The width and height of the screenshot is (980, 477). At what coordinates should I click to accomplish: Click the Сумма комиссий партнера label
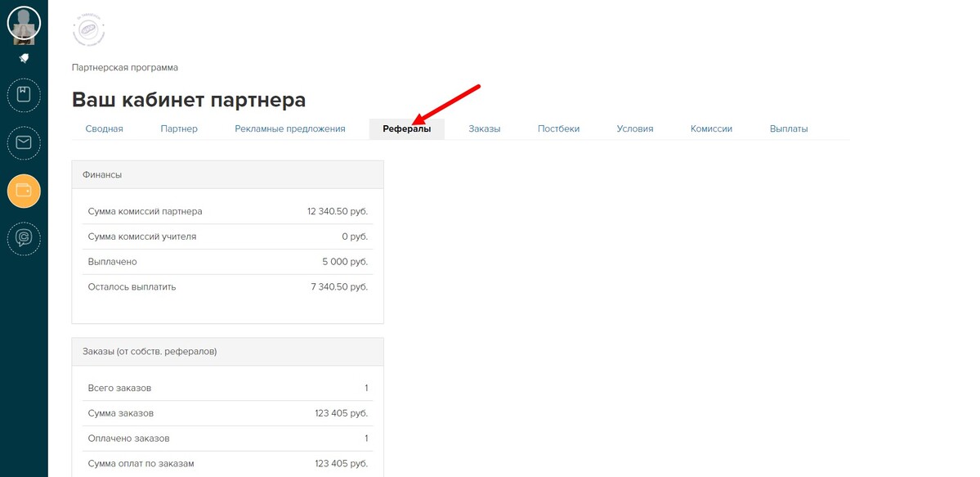pos(145,212)
